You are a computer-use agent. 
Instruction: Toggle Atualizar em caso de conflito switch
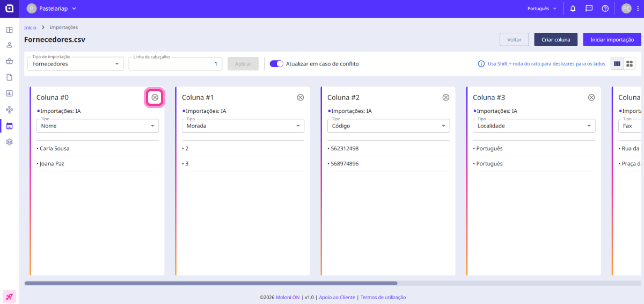pyautogui.click(x=276, y=63)
